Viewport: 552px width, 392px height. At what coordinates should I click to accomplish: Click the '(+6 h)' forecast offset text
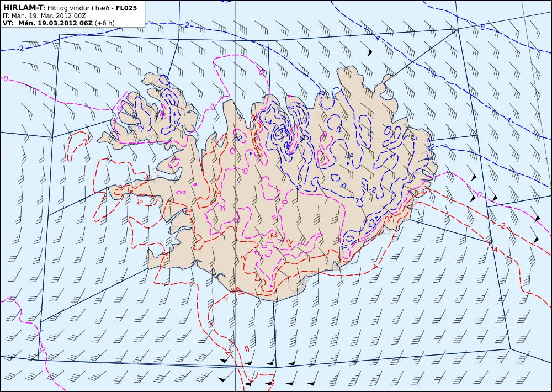coord(104,23)
